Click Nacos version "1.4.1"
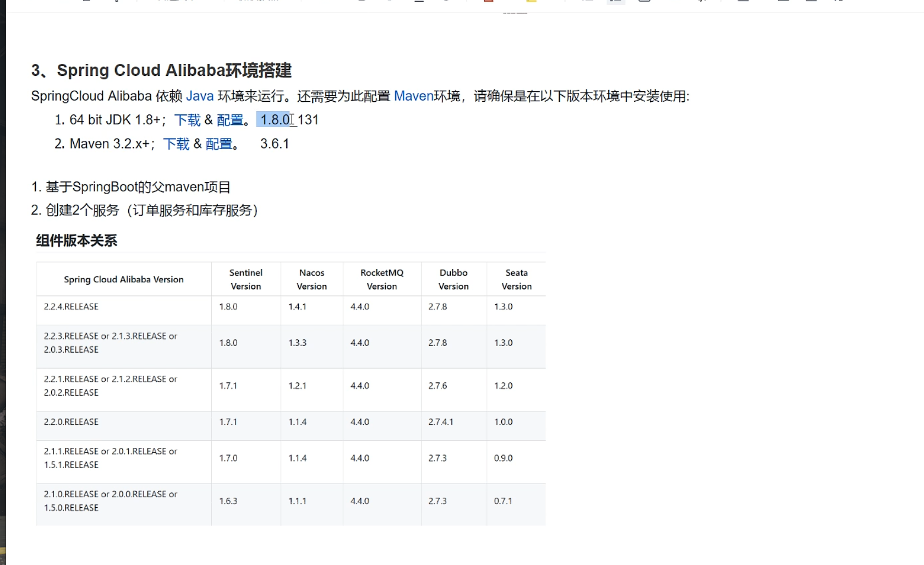924x565 pixels. 297,306
